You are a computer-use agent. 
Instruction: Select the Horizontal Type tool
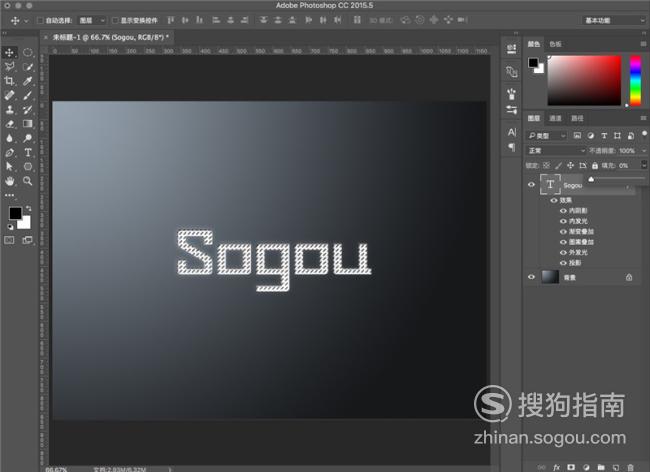pos(27,152)
